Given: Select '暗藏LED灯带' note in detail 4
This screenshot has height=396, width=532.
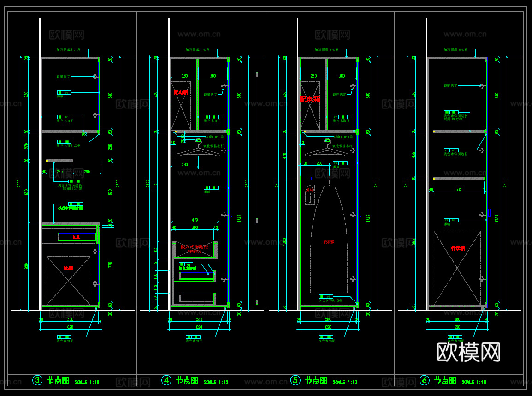Looking at the screenshot, I should (x=214, y=137).
